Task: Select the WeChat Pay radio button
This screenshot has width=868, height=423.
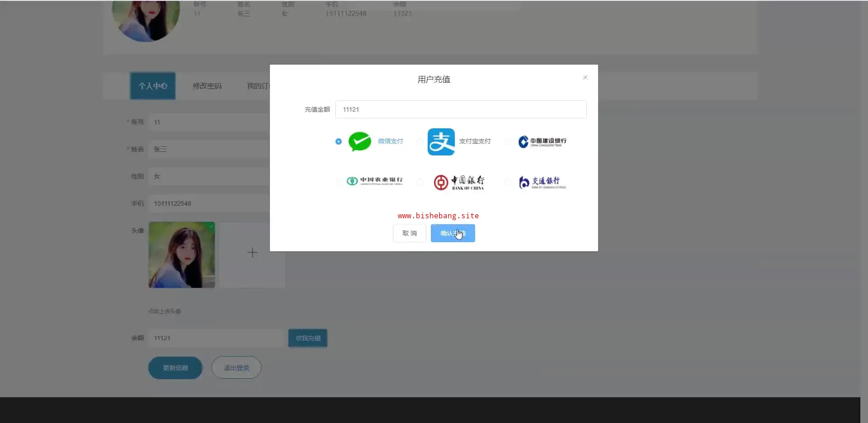Action: tap(339, 141)
